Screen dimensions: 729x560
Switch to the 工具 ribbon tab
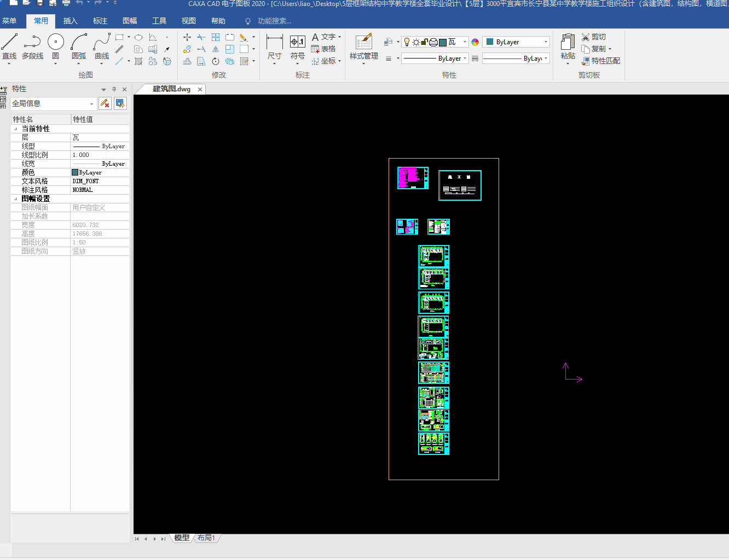coord(159,21)
